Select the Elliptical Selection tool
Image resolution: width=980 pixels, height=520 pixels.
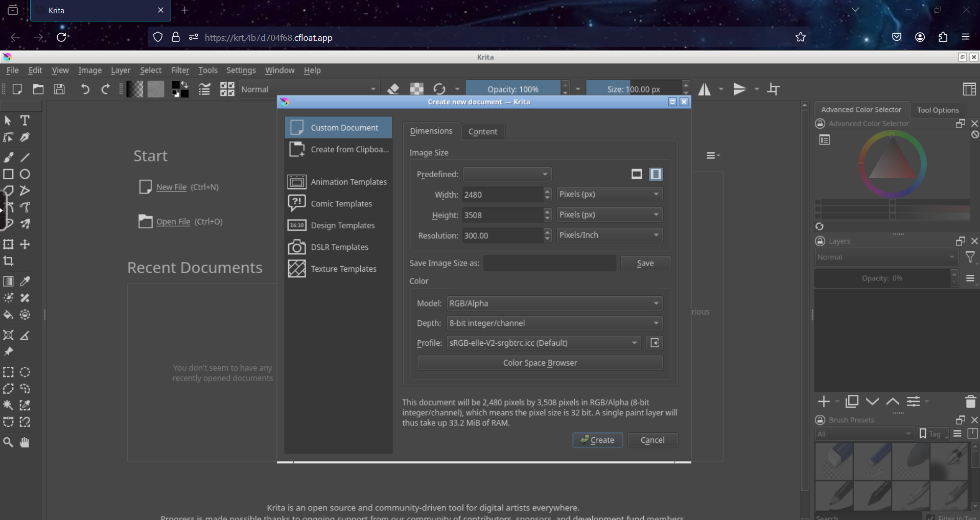[x=25, y=372]
